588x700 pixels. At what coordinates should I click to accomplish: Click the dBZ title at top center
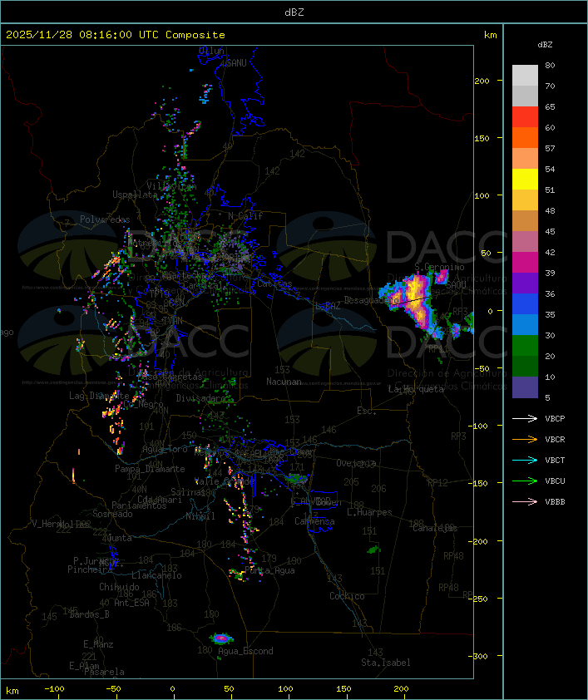(294, 12)
